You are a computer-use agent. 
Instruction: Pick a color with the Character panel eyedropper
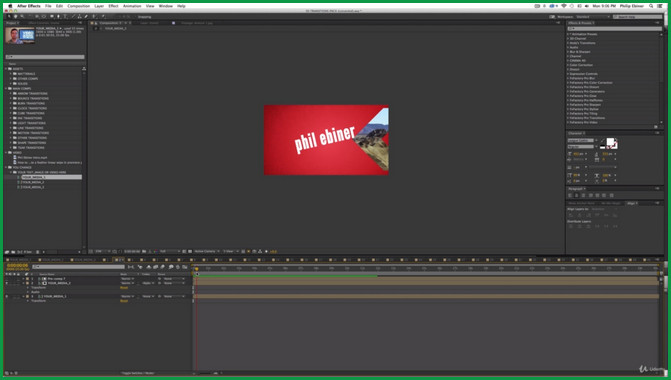(603, 140)
